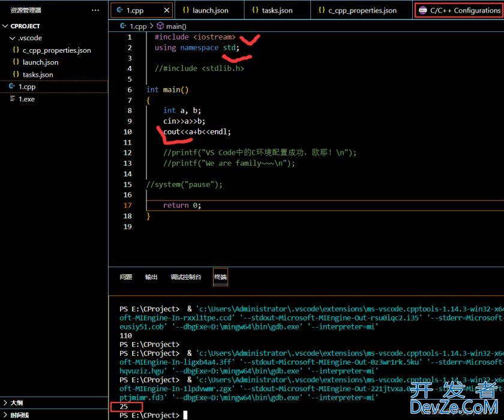
Task: Click the '#include <iostream>' code line
Action: (x=195, y=37)
